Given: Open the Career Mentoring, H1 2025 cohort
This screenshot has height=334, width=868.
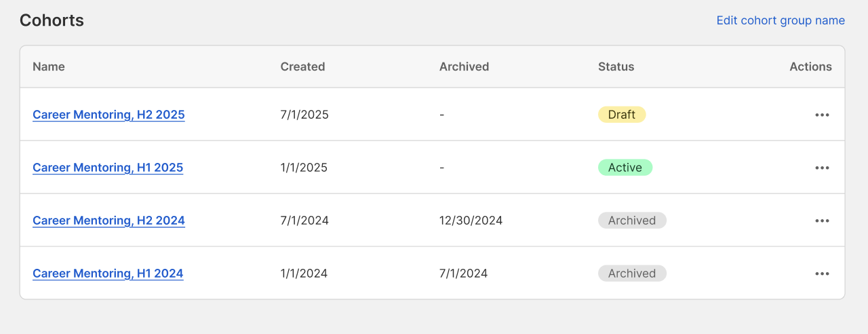Looking at the screenshot, I should coord(108,168).
